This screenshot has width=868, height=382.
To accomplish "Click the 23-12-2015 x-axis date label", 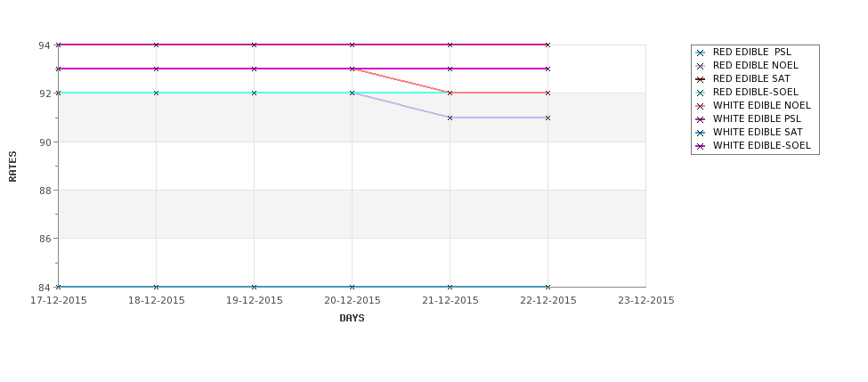I will point(646,301).
